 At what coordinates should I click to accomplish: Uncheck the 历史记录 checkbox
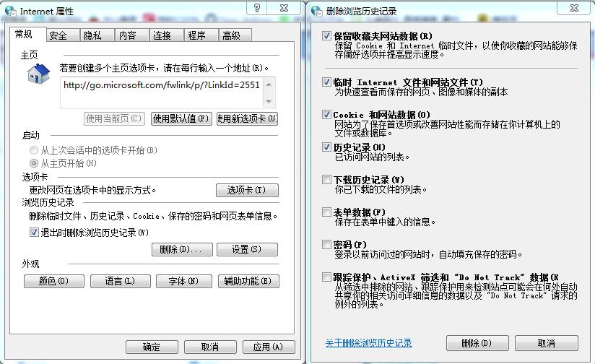[x=326, y=147]
